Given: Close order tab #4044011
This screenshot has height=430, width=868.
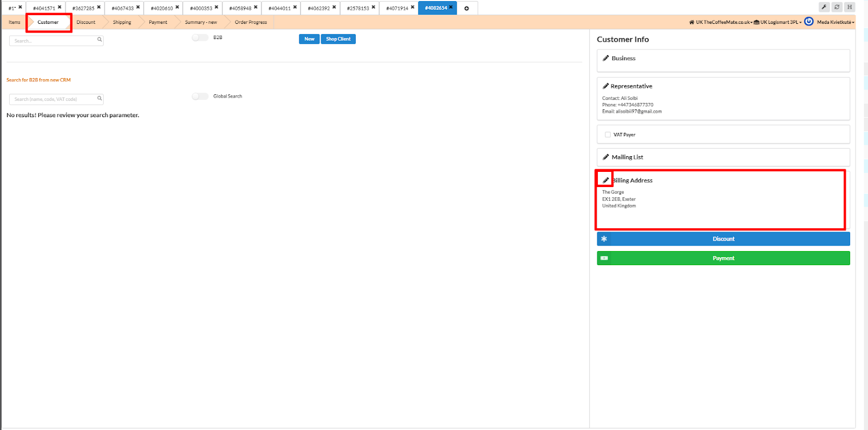Looking at the screenshot, I should click(x=295, y=7).
